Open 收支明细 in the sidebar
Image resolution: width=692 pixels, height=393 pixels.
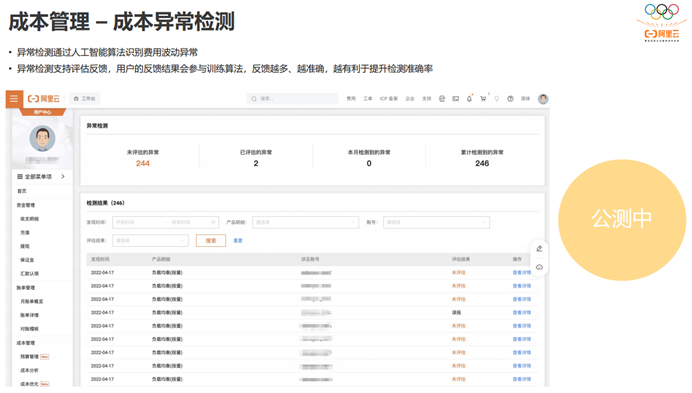(30, 219)
